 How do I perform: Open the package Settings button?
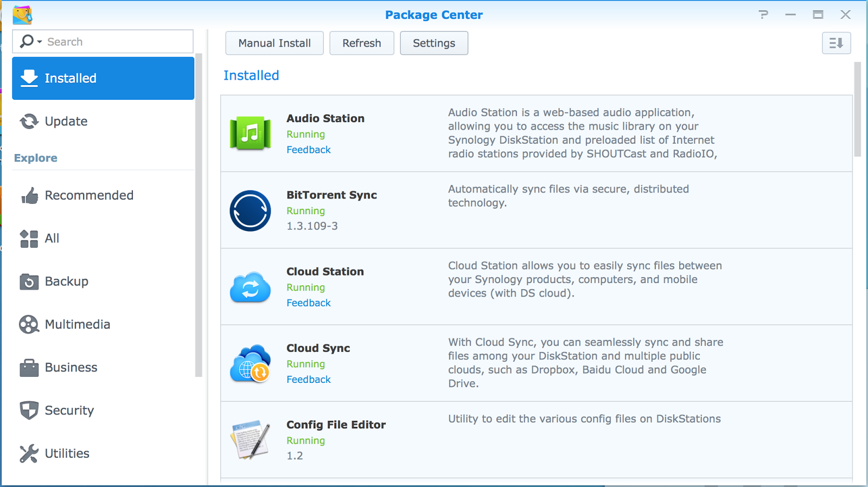pos(434,43)
